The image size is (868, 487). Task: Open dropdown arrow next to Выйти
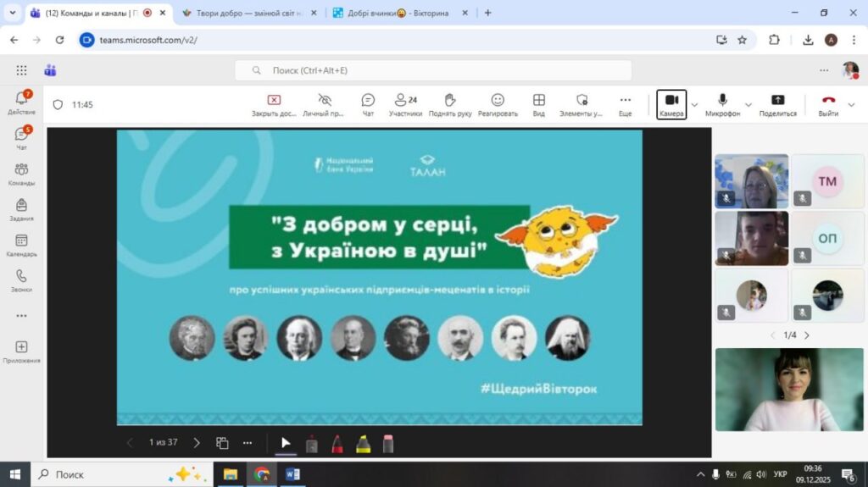[x=852, y=105]
